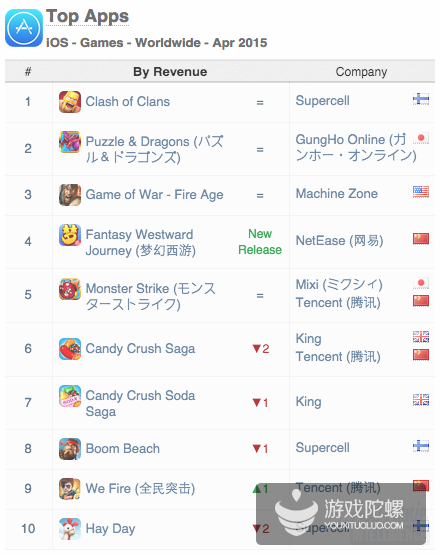Select the Game of War app icon
This screenshot has height=555, width=441.
tap(70, 195)
